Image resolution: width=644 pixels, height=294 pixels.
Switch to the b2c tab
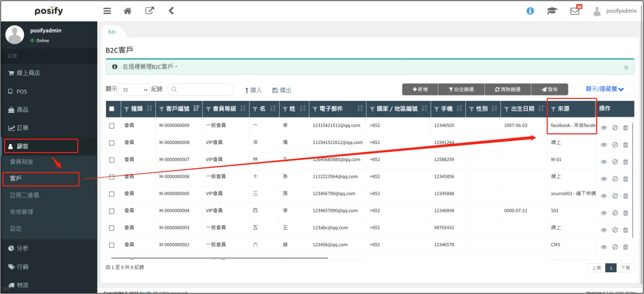click(112, 32)
